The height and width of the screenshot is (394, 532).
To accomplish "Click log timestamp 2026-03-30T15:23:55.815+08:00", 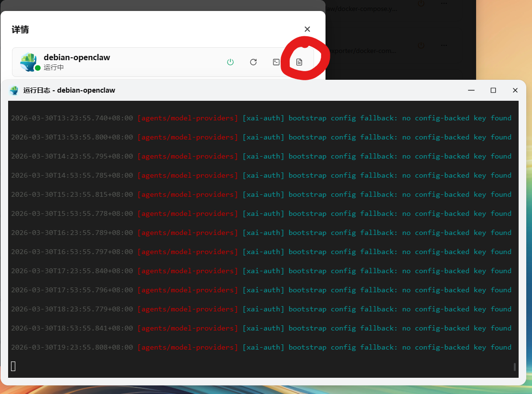I will (x=72, y=194).
